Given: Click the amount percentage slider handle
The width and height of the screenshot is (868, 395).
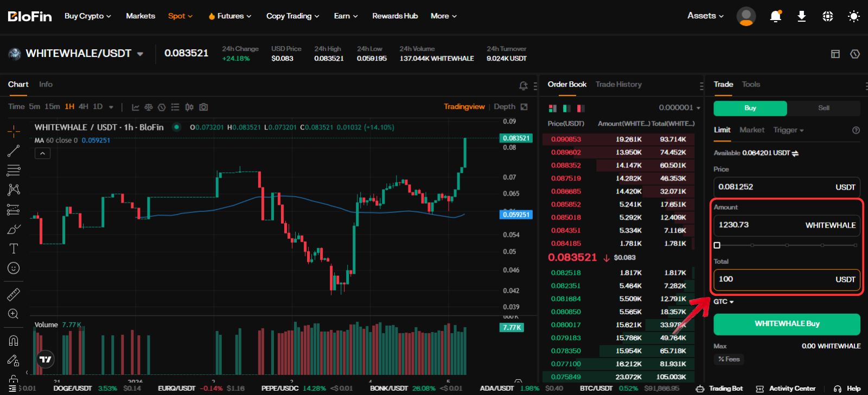Looking at the screenshot, I should (x=717, y=245).
